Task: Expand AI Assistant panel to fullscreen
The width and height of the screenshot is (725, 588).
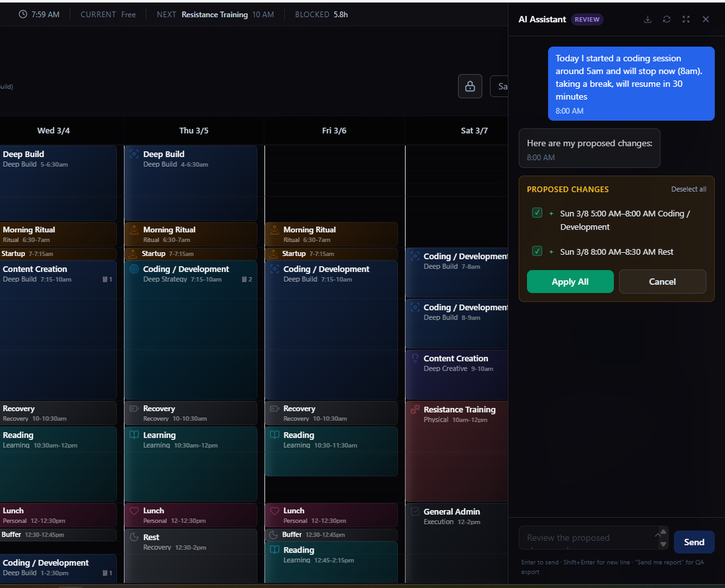Action: pyautogui.click(x=686, y=19)
